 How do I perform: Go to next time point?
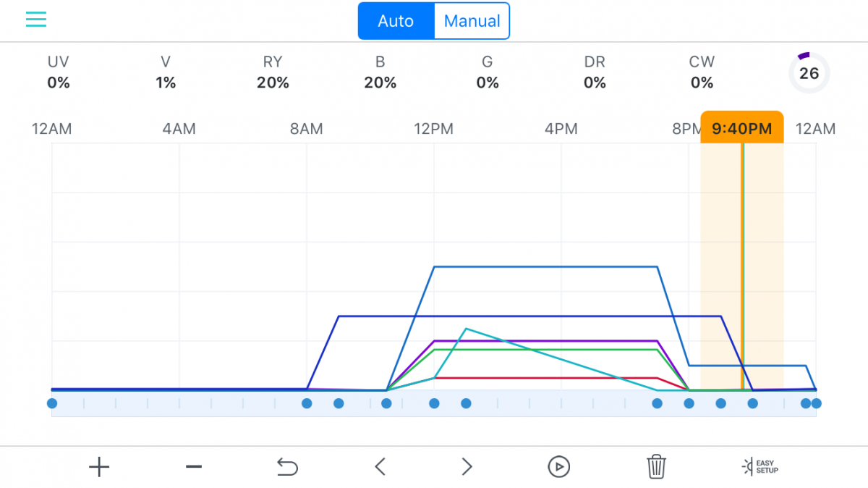[x=467, y=467]
